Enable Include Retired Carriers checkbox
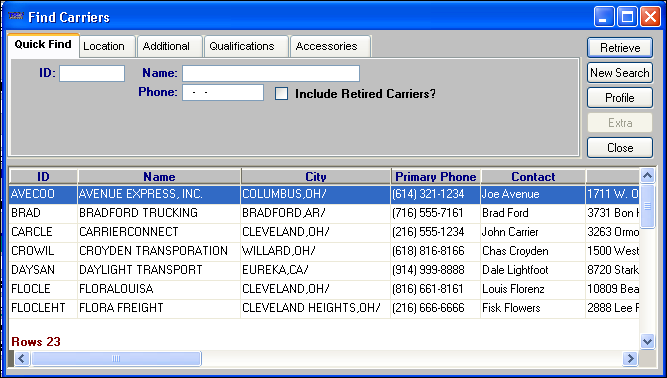Screen dimensions: 667x378 click(x=281, y=94)
